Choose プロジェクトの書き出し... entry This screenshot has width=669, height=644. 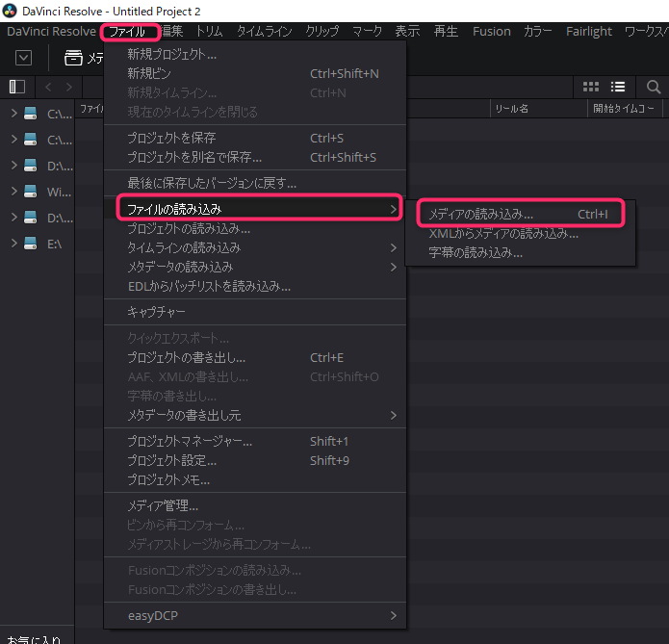(x=255, y=357)
